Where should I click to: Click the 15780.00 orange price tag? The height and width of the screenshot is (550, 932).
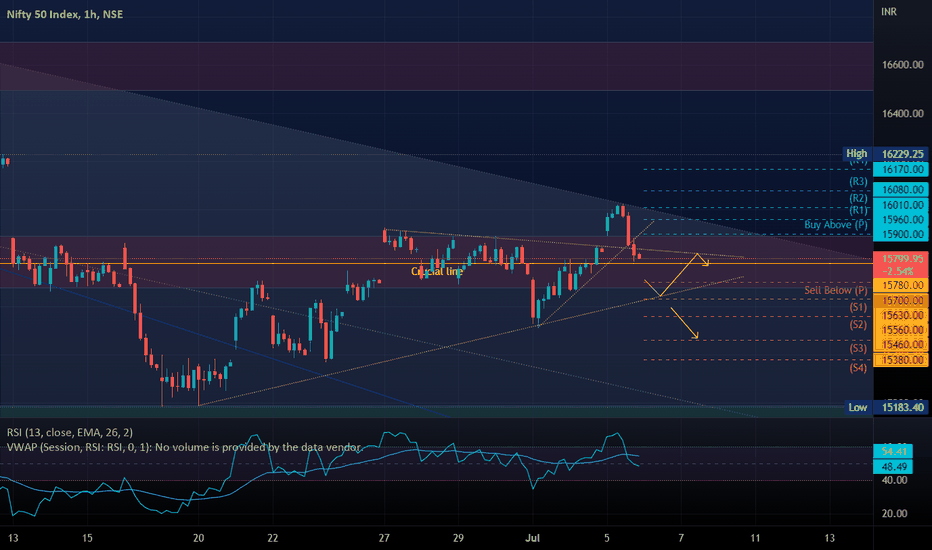pos(902,285)
